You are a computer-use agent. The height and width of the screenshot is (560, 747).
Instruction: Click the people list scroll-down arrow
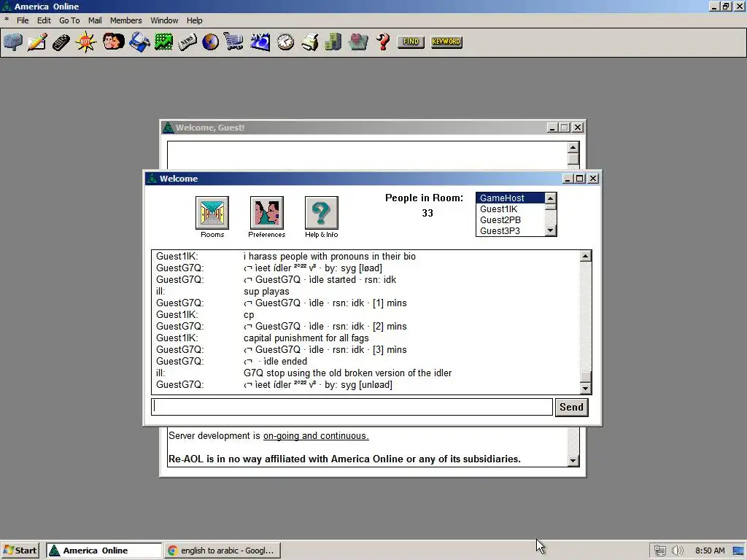pos(550,231)
